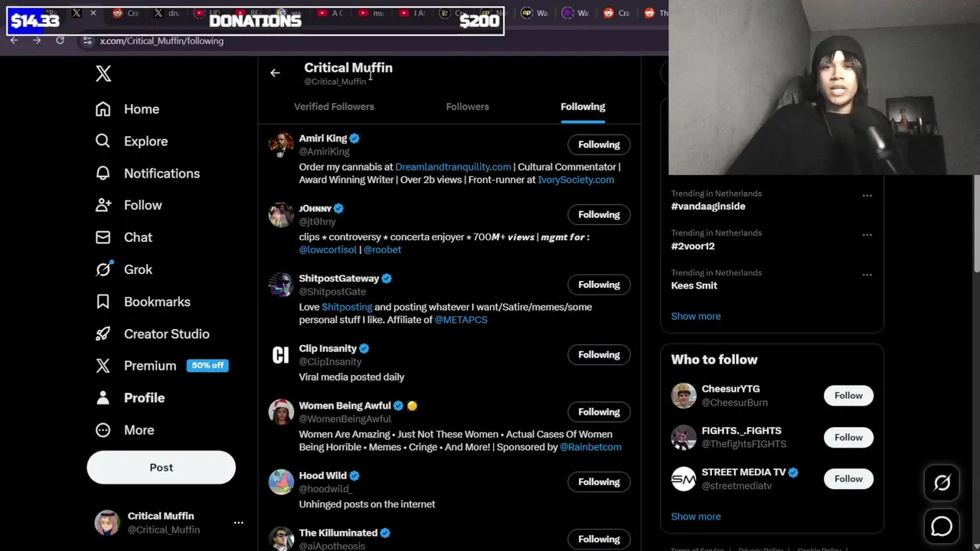Image resolution: width=980 pixels, height=551 pixels.
Task: Click the X logo in sidebar
Action: 103,73
